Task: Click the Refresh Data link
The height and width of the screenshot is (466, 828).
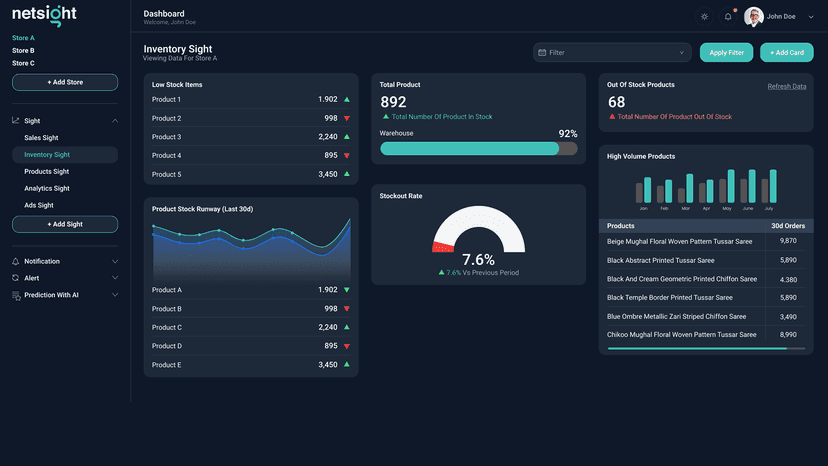Action: click(787, 87)
